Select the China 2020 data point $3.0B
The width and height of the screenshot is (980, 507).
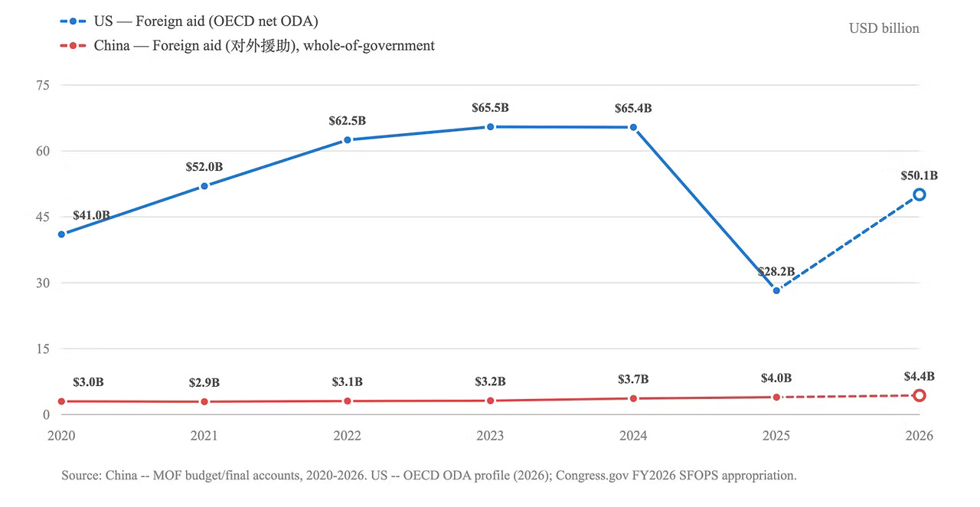click(61, 401)
